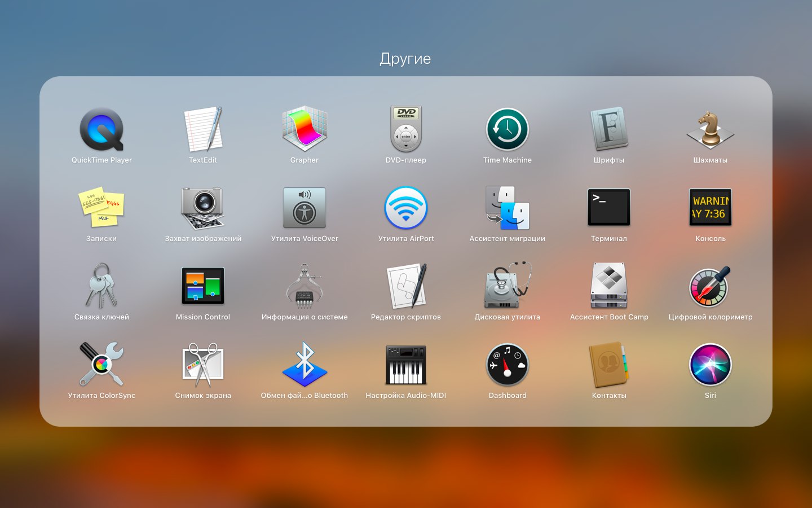The height and width of the screenshot is (508, 812).
Task: Launch Утилита AirPort Wi-Fi icon
Action: tap(406, 208)
